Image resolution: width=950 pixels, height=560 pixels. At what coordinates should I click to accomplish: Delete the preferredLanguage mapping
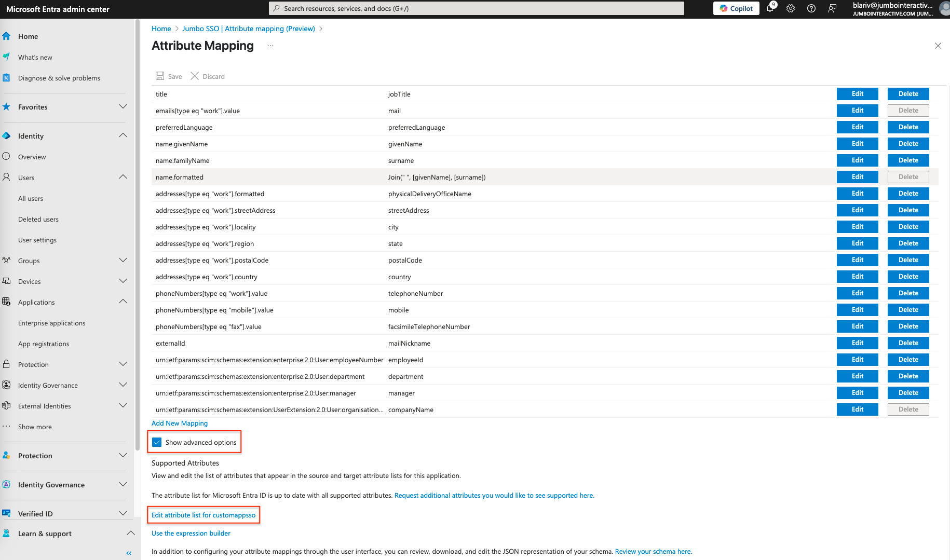(x=908, y=127)
